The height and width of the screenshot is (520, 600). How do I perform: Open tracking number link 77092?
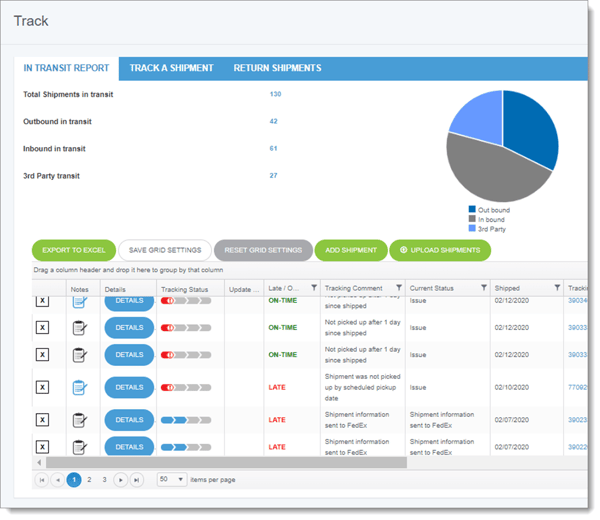click(x=577, y=388)
